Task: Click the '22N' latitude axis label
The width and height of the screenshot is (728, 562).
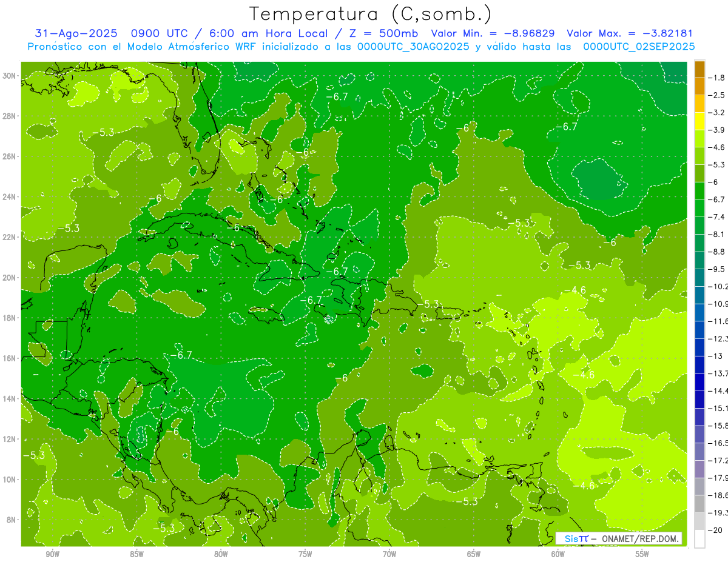Action: (10, 237)
